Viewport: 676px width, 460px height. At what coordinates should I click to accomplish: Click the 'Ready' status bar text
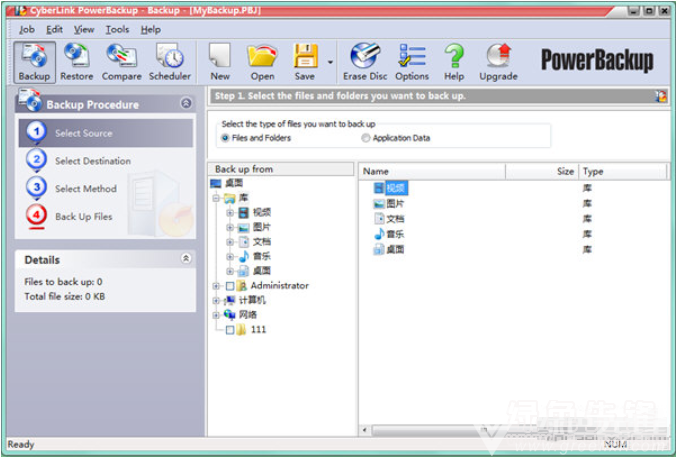[20, 444]
